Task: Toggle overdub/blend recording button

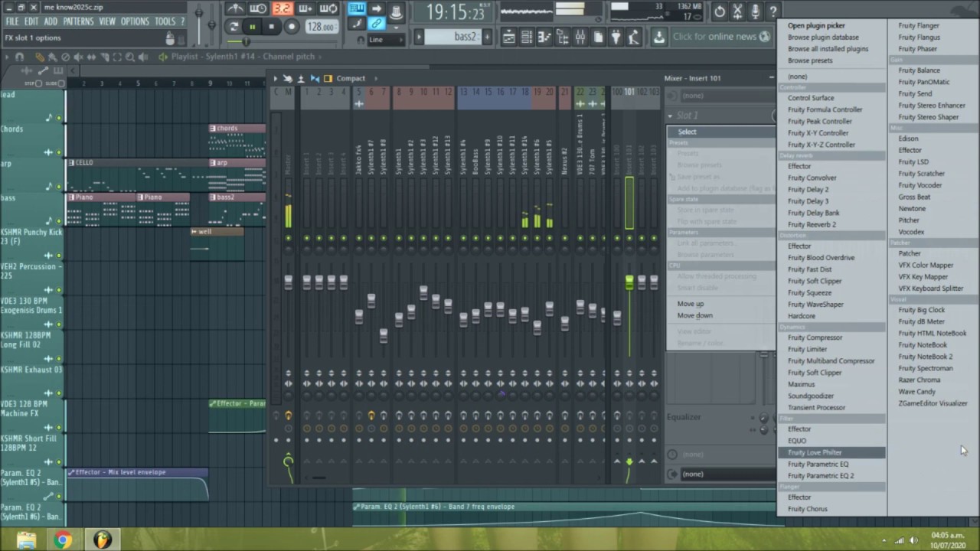Action: 305,9
